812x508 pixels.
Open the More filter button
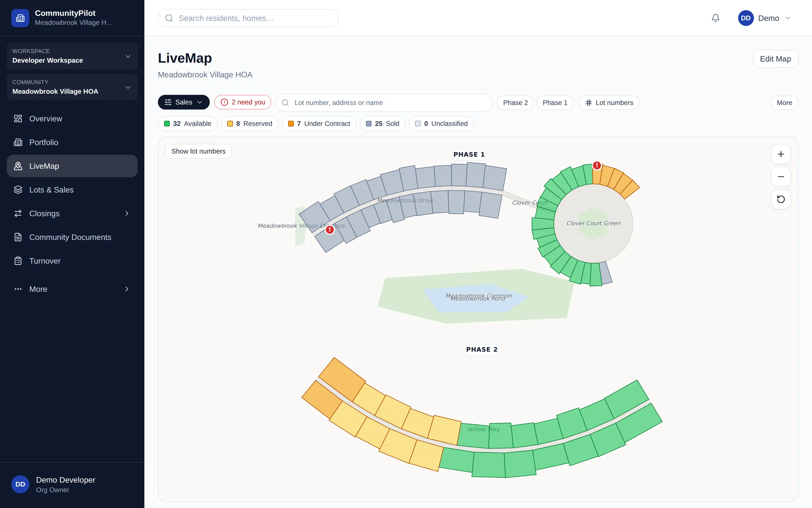(784, 103)
